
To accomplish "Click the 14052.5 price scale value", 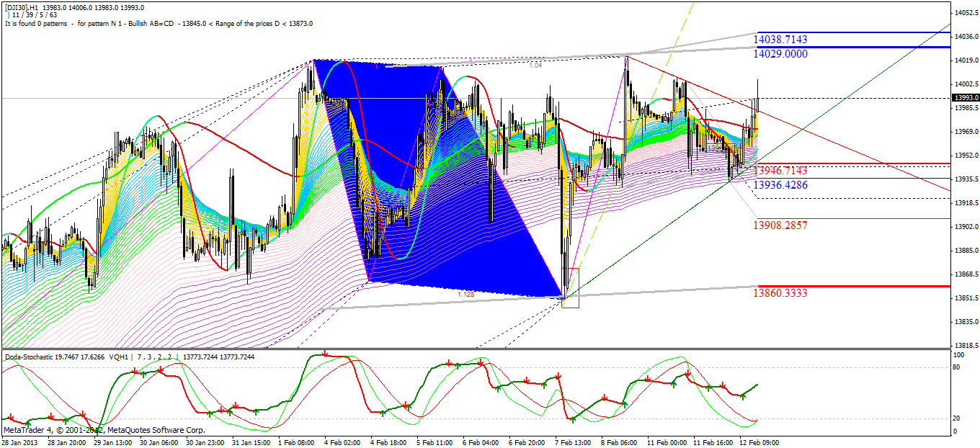I will [966, 13].
